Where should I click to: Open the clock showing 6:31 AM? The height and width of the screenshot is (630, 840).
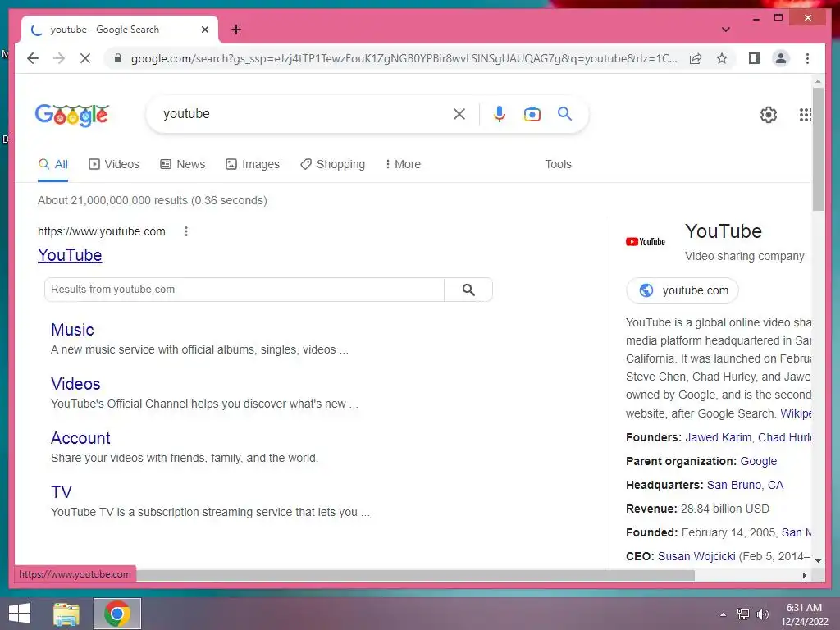804,614
